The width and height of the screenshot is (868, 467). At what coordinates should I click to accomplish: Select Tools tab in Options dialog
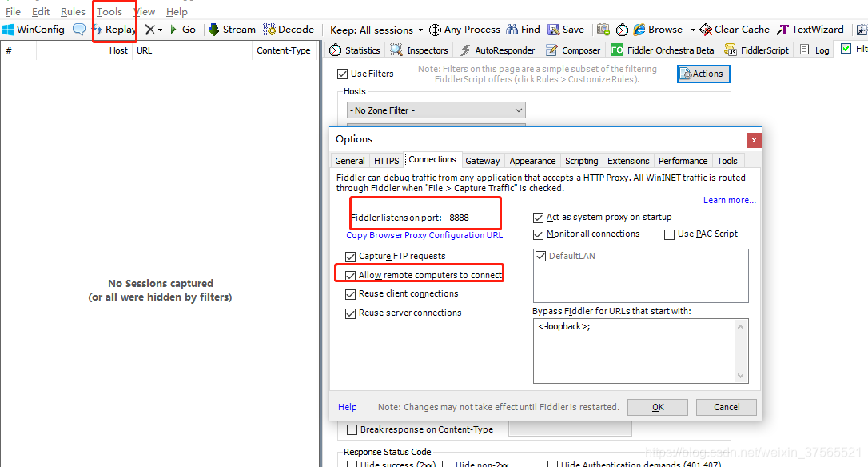coord(727,161)
